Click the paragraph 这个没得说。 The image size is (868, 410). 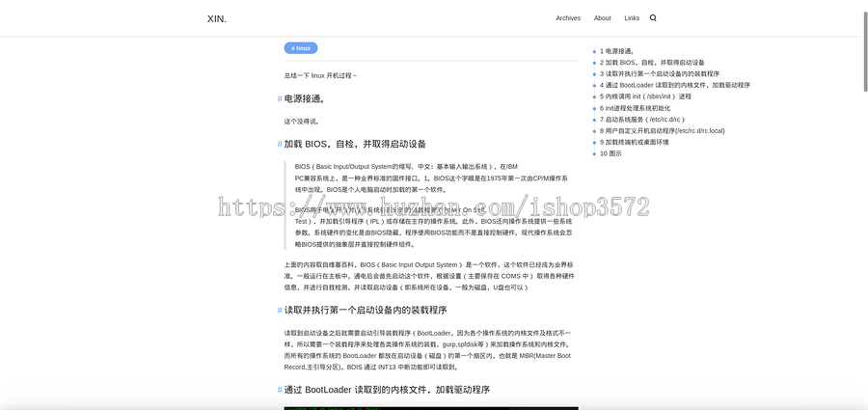[302, 122]
